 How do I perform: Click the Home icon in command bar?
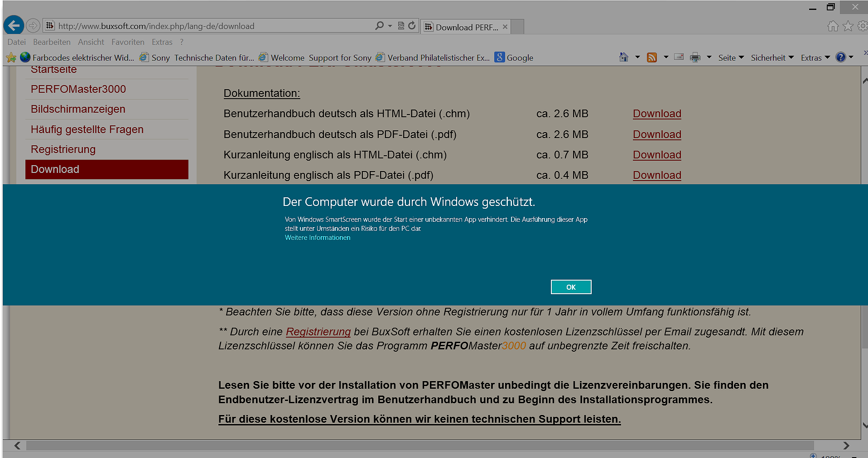(x=624, y=57)
